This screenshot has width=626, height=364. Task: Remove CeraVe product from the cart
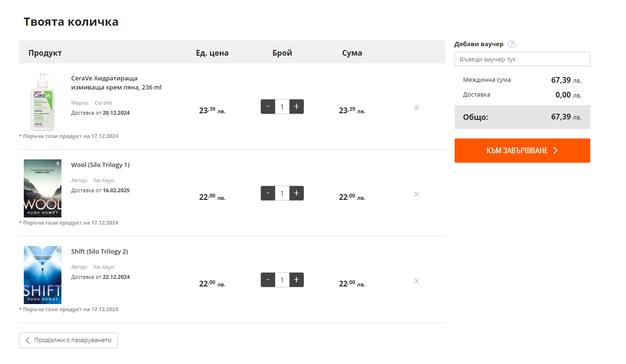(417, 108)
